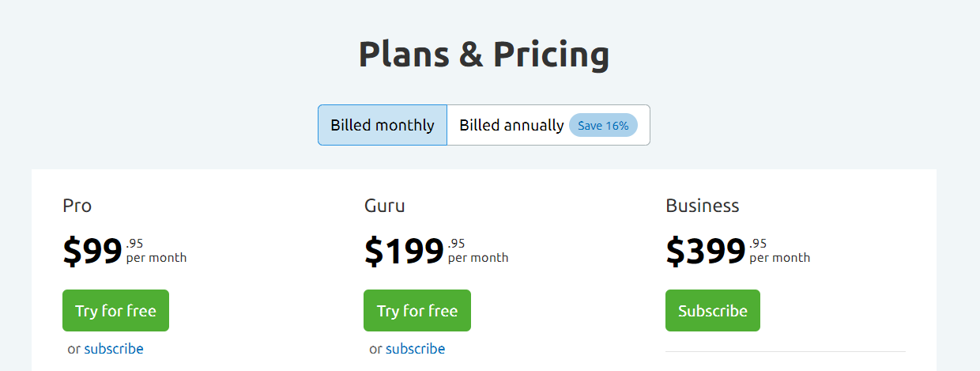Start the Guru plan free trial
This screenshot has height=371, width=980.
coord(417,310)
